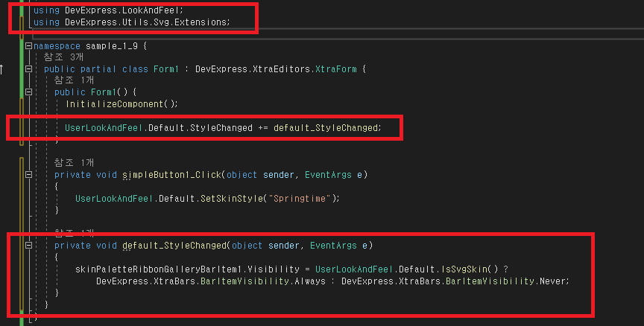Screen dimensions: 644x326
Task: Collapse the simpleButton1_Click method block
Action: [x=29, y=175]
